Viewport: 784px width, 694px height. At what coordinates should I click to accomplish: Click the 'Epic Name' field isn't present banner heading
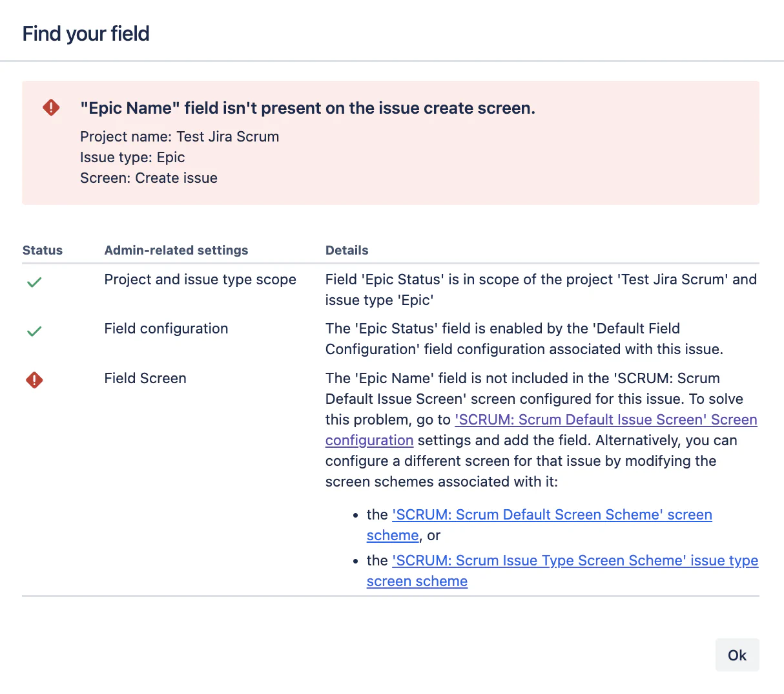point(307,108)
